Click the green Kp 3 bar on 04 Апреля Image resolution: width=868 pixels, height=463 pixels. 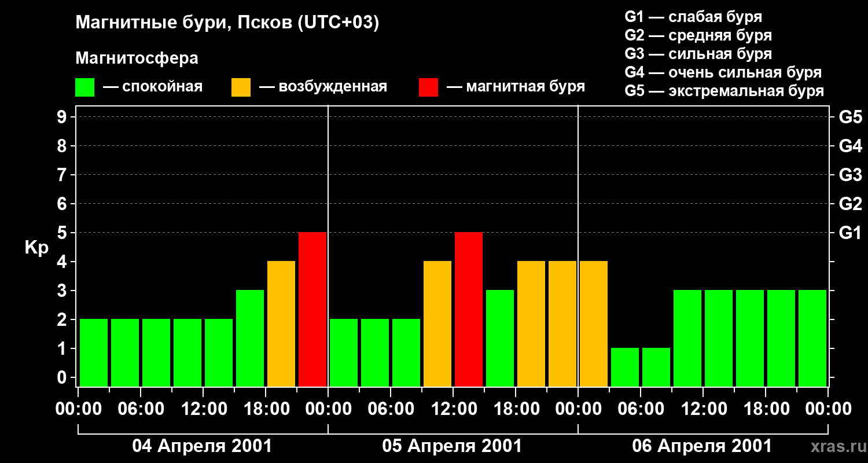click(250, 339)
